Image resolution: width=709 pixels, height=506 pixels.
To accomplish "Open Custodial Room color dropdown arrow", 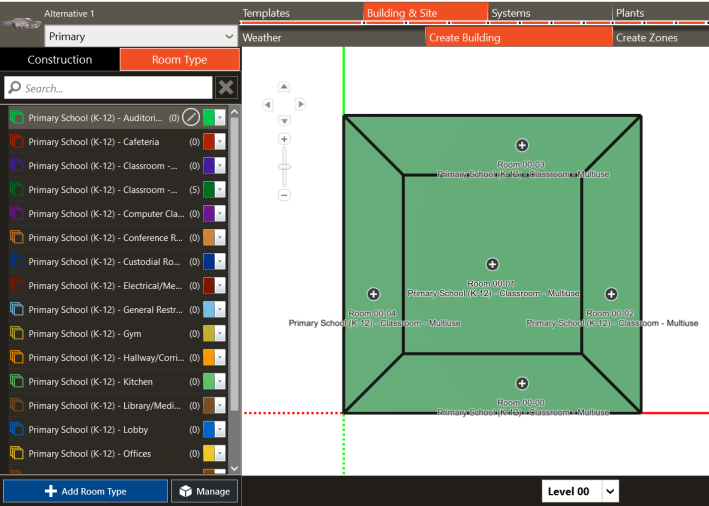I will [220, 261].
